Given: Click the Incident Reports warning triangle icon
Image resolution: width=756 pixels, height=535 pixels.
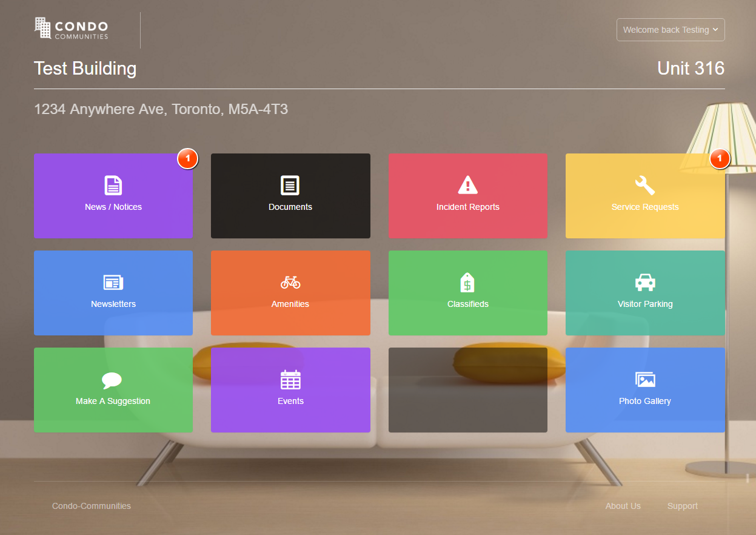Looking at the screenshot, I should [x=467, y=186].
